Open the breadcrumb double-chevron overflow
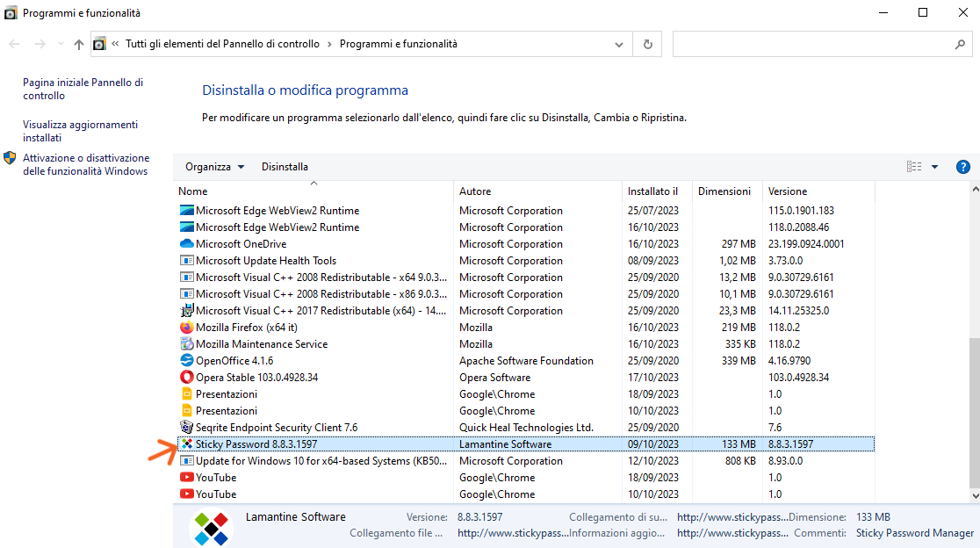The image size is (980, 548). click(115, 44)
